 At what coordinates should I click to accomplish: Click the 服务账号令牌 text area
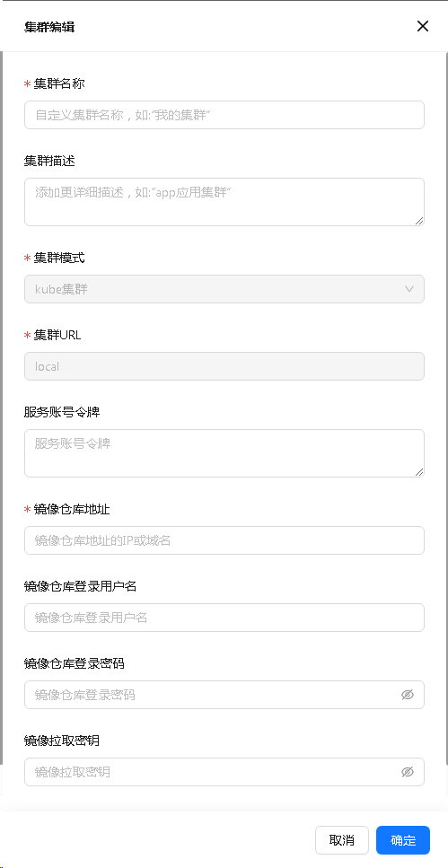click(x=224, y=453)
